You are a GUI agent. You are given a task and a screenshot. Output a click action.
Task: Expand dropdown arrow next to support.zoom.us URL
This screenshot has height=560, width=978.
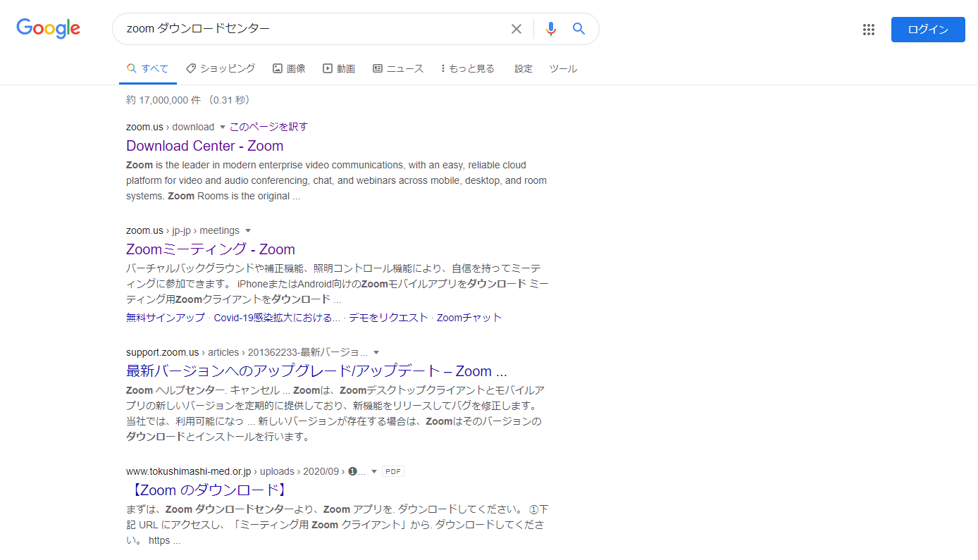click(376, 353)
